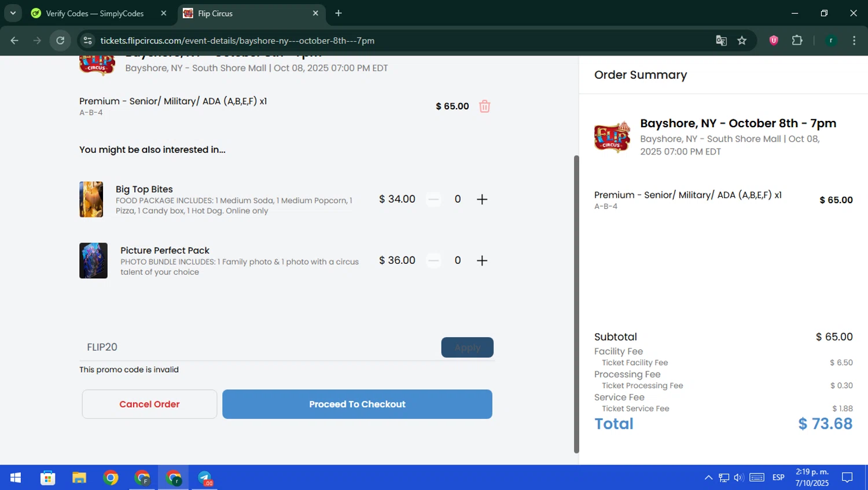868x490 pixels.
Task: Click the promo code field containing FLIP20
Action: pyautogui.click(x=259, y=347)
